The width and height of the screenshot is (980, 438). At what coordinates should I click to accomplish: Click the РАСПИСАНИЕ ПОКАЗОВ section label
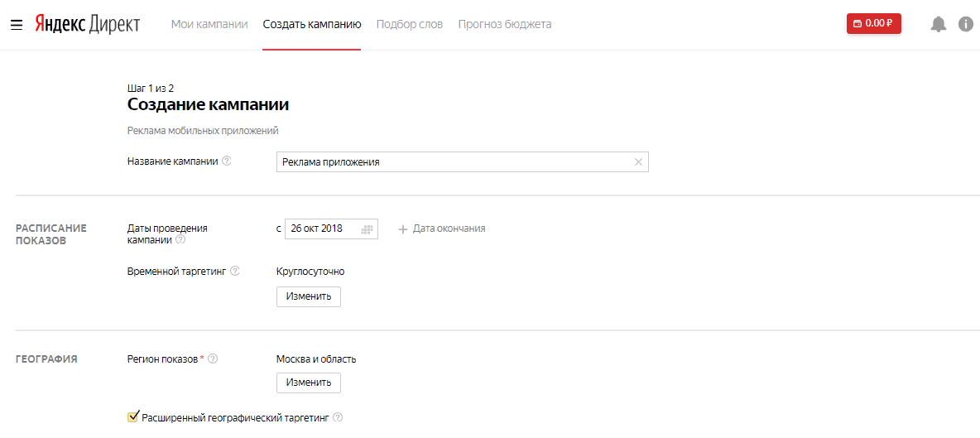(x=51, y=234)
